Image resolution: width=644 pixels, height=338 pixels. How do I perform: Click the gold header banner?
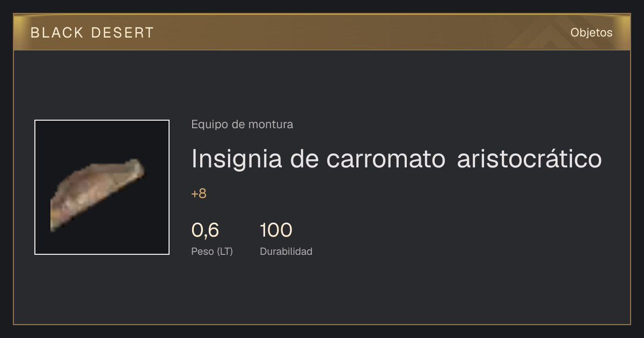[x=322, y=32]
